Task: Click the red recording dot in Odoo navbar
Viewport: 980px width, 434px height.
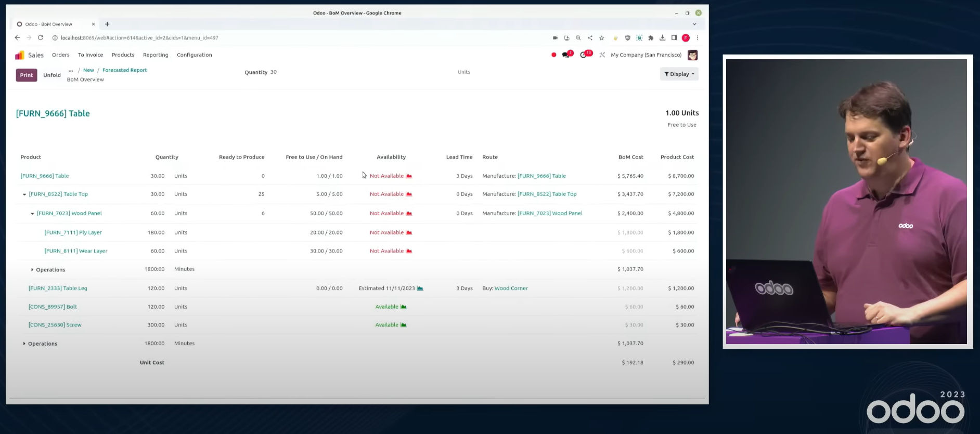Action: coord(553,55)
